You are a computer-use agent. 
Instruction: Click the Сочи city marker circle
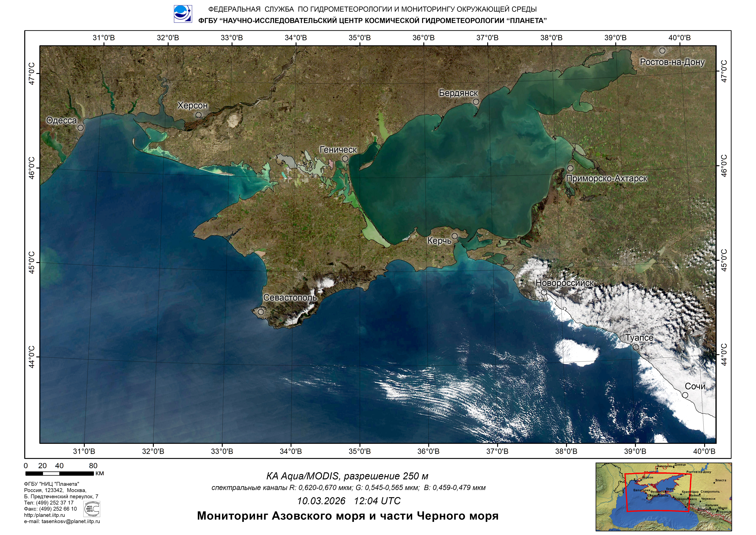point(685,395)
